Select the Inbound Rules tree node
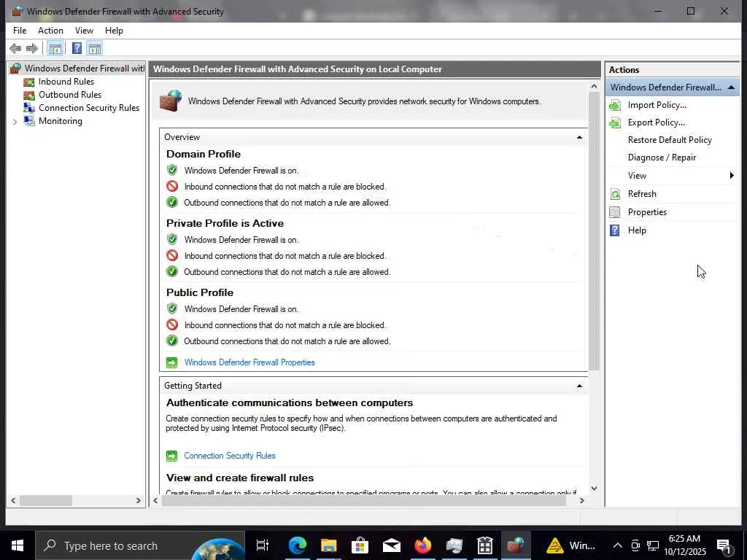 [66, 82]
